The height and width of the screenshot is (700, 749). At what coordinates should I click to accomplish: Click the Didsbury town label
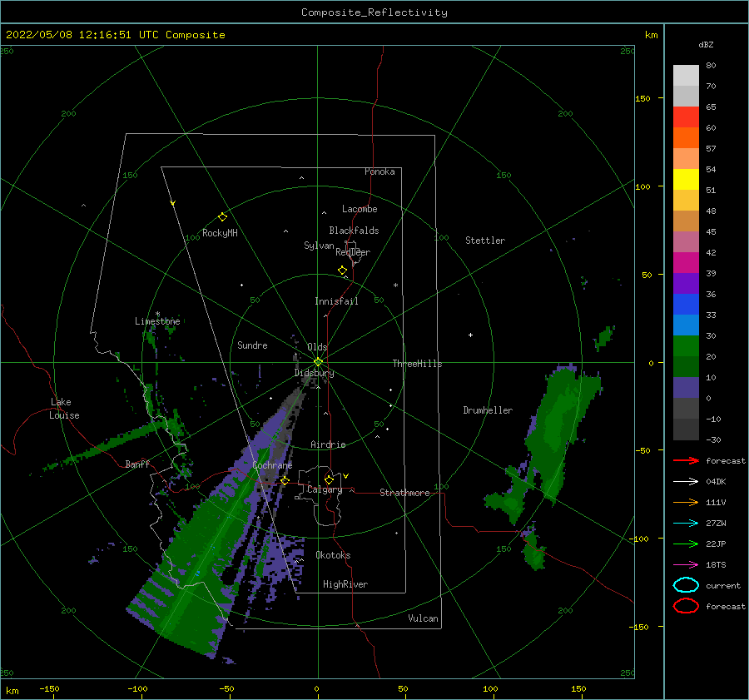point(314,373)
